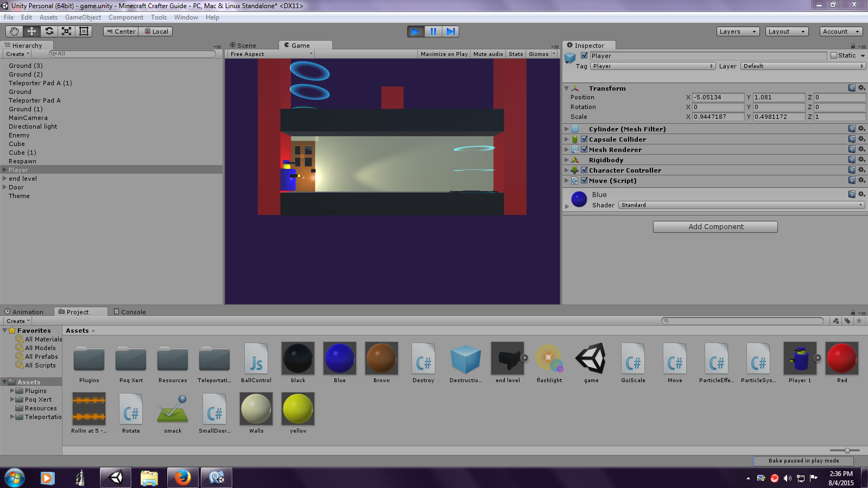Select the Plugins folder in assets grid
868x488 pixels.
pyautogui.click(x=89, y=363)
